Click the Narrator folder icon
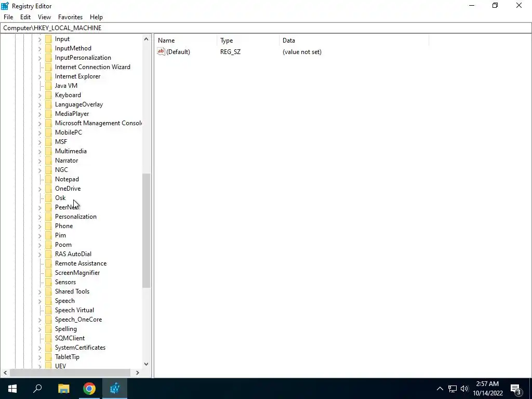This screenshot has width=532, height=399. coord(48,161)
